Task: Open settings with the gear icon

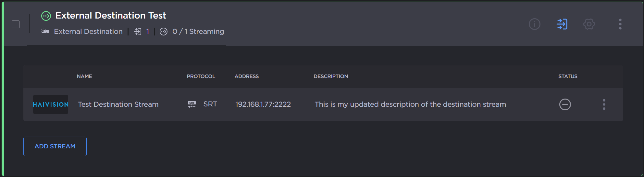Action: (589, 24)
